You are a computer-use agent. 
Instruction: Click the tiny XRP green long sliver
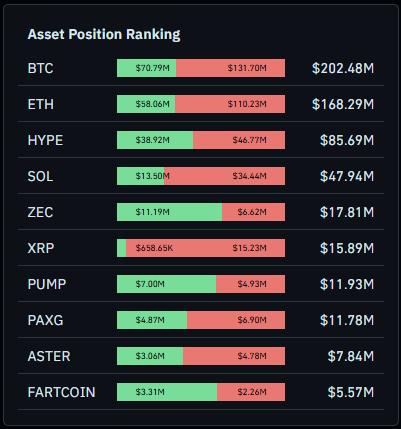(121, 248)
